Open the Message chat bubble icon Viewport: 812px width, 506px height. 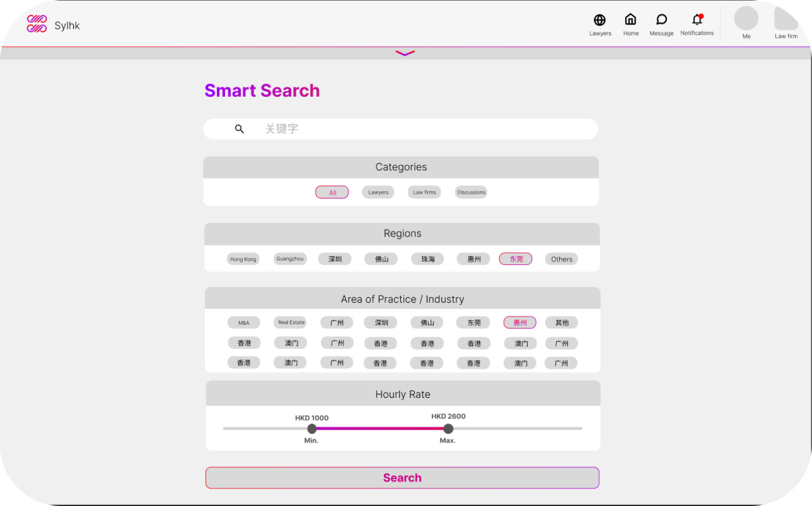pos(661,19)
